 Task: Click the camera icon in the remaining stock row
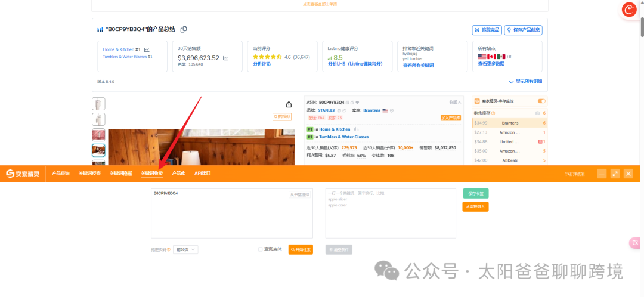(537, 113)
